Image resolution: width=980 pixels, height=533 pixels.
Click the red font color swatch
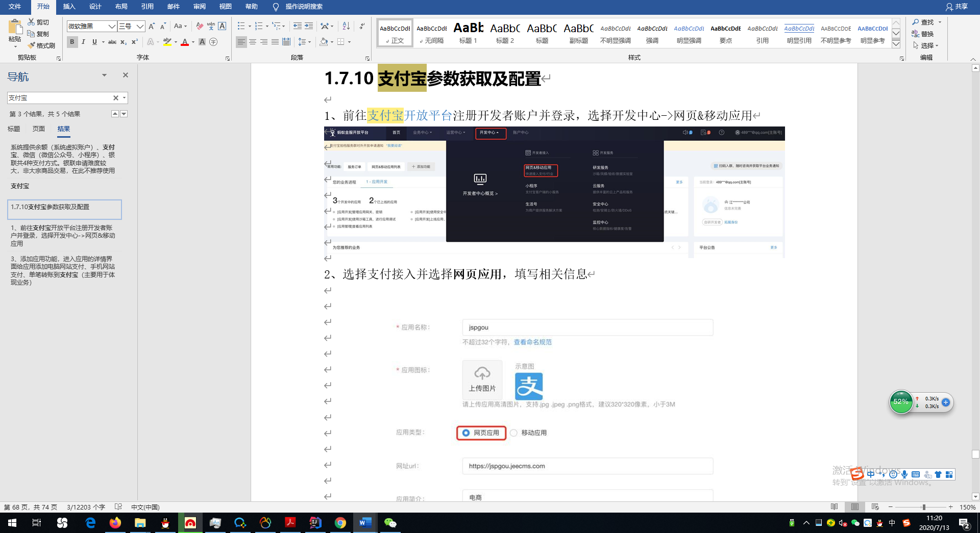pyautogui.click(x=185, y=42)
